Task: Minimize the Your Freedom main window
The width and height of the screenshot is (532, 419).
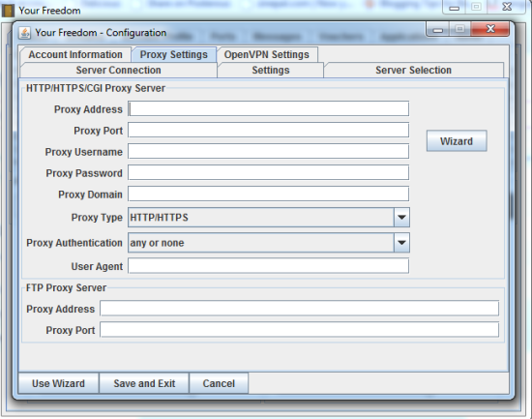Action: point(455,8)
